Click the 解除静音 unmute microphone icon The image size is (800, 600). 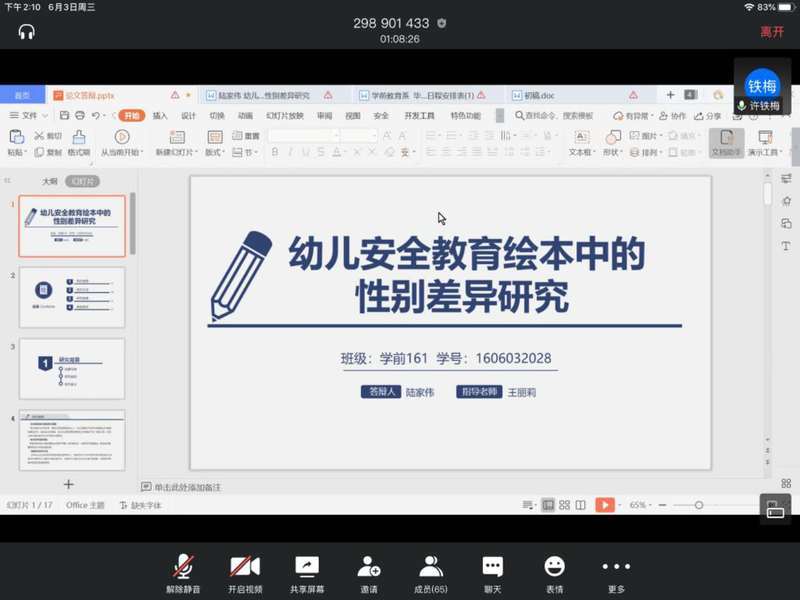tap(183, 567)
